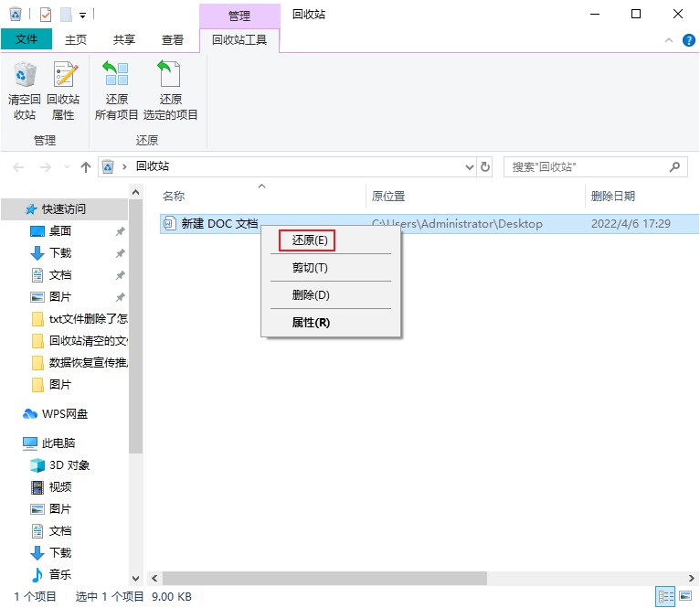Click the Recycle Bin icon in title bar
This screenshot has height=608, width=700.
click(16, 14)
